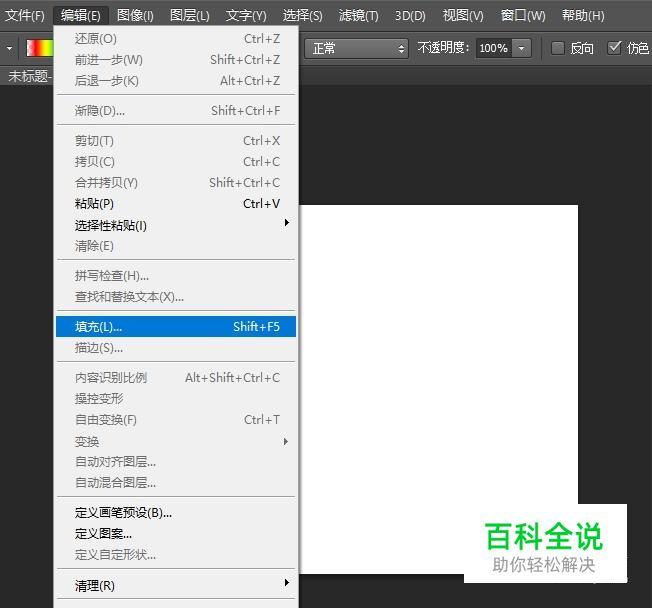Open the 图层(L) menu
Viewport: 652px width, 608px height.
pyautogui.click(x=190, y=16)
